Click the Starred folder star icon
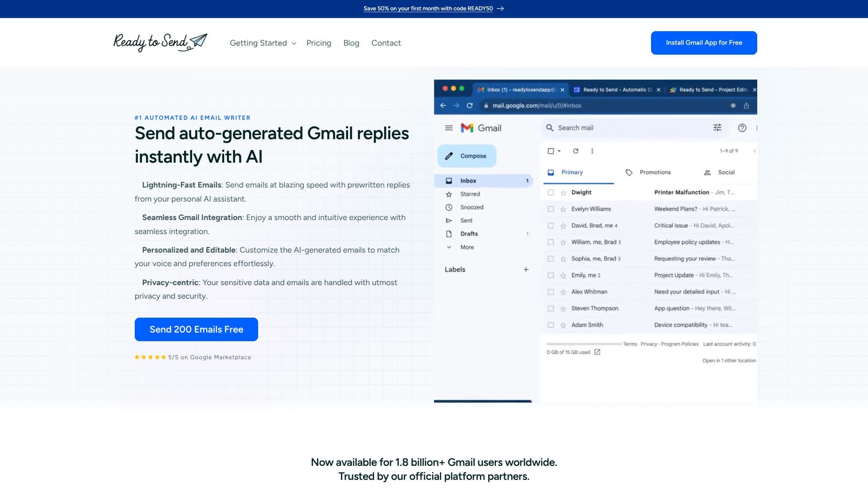Image resolution: width=868 pixels, height=488 pixels. (449, 194)
